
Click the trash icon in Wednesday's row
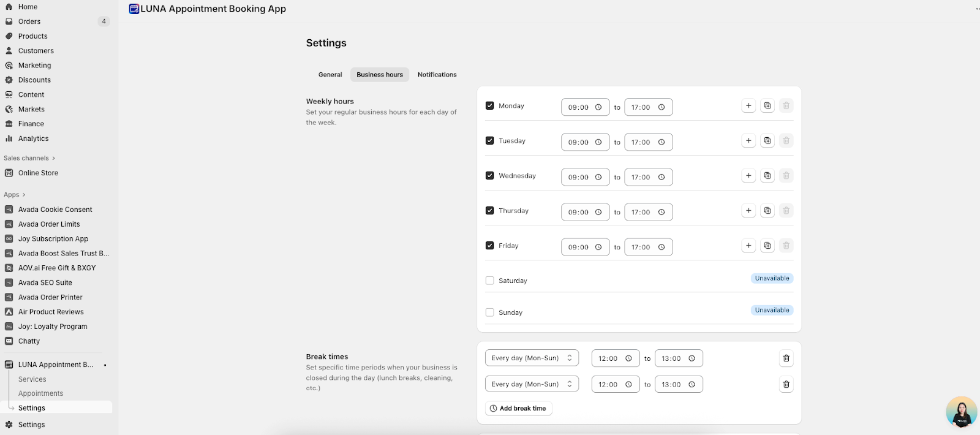[x=786, y=176]
